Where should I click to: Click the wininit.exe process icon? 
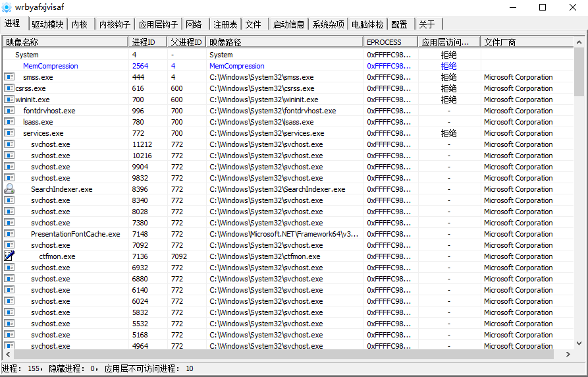[9, 100]
